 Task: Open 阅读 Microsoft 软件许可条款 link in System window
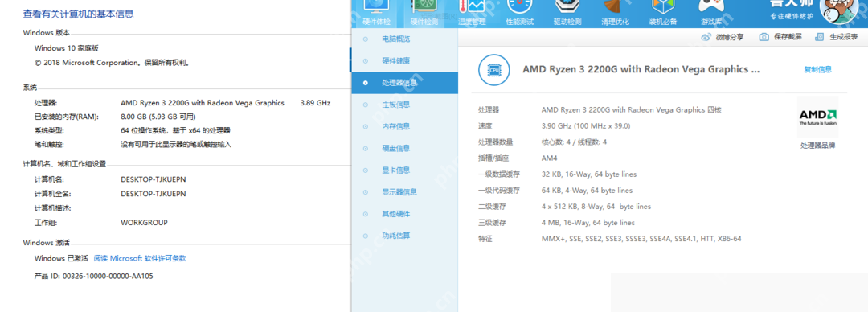point(140,258)
